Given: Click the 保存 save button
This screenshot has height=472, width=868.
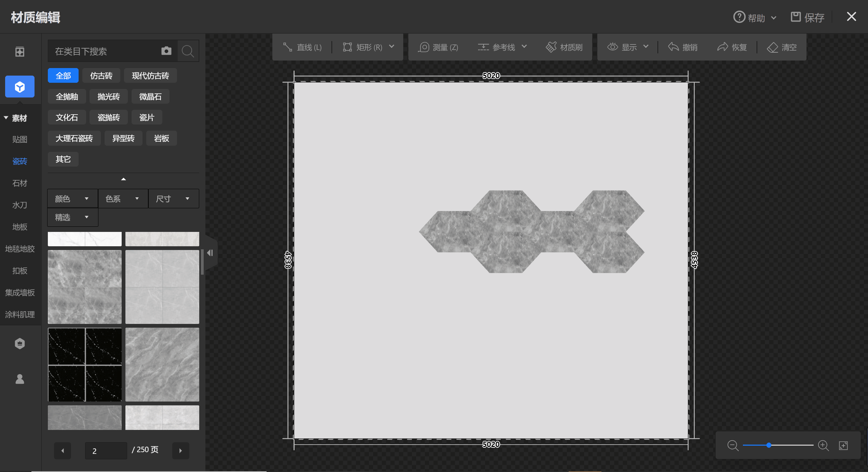Looking at the screenshot, I should click(808, 17).
